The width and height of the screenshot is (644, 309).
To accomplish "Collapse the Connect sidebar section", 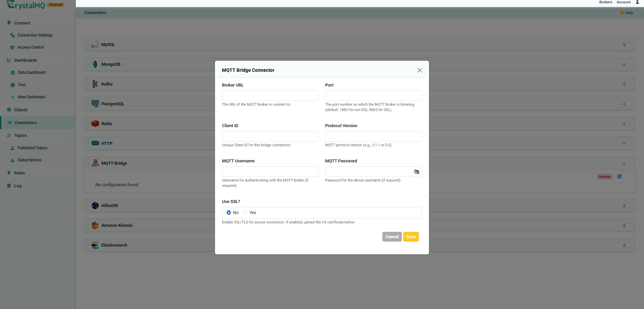I will click(x=69, y=24).
